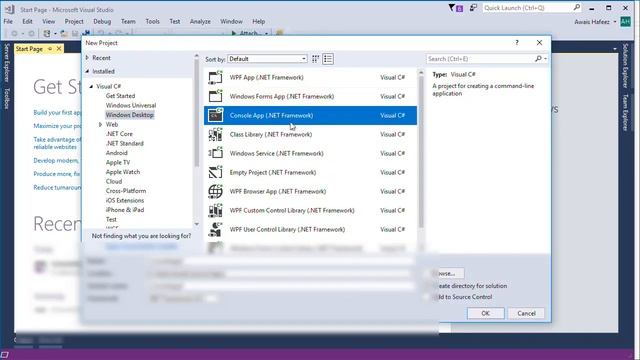Screen dimensions: 640x360
Task: Collapse the Visual C# tree node
Action: pyautogui.click(x=91, y=87)
